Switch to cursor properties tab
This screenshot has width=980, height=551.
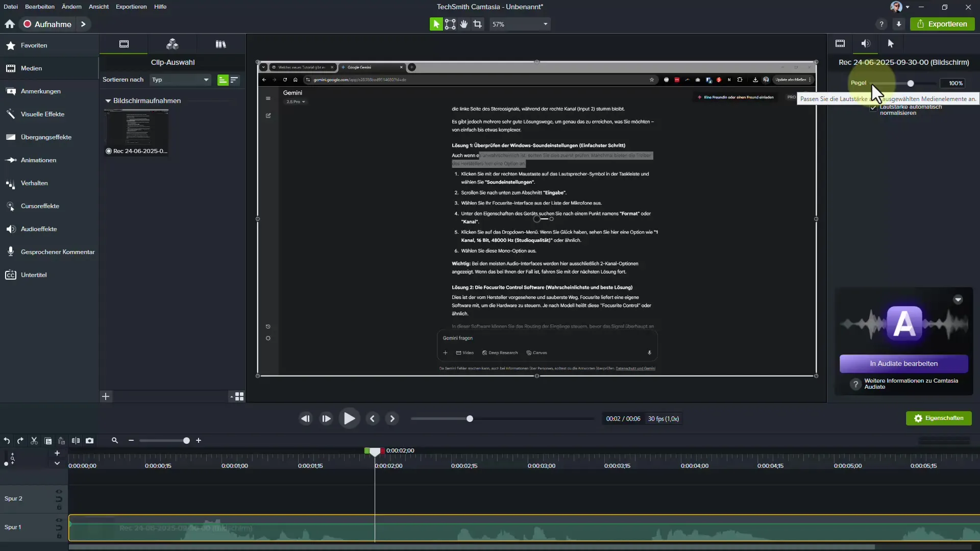coord(891,43)
